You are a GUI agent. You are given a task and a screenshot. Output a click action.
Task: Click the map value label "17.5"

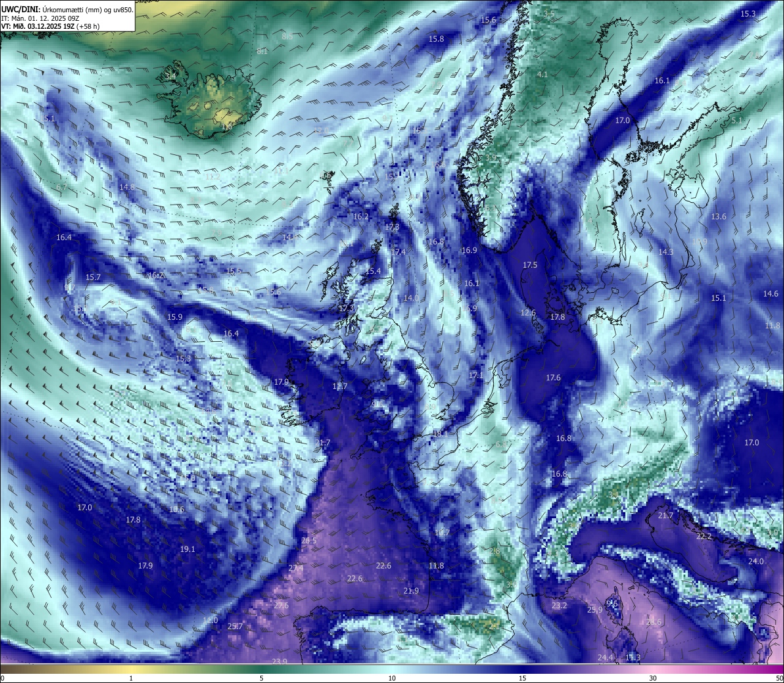pos(530,265)
